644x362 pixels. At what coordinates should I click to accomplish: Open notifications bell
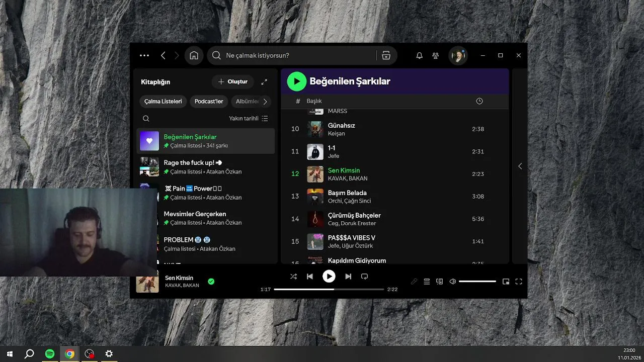pyautogui.click(x=419, y=55)
